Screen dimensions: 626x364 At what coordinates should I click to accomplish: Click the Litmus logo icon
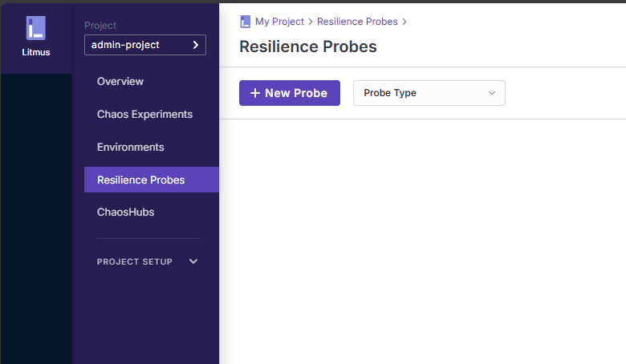(35, 28)
